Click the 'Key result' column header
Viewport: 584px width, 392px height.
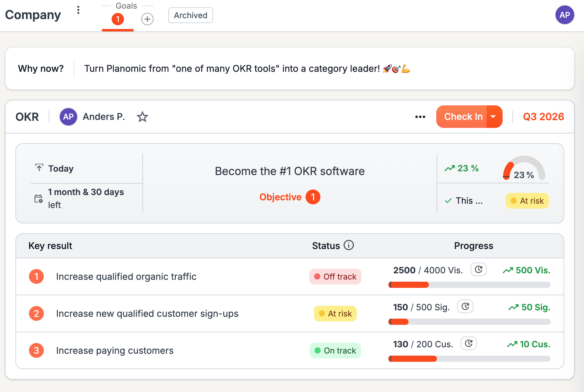click(50, 246)
